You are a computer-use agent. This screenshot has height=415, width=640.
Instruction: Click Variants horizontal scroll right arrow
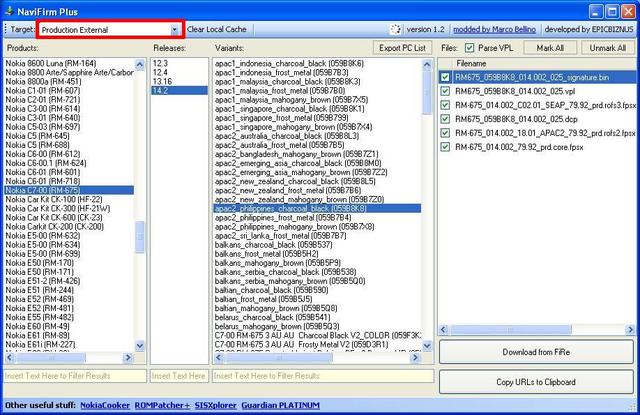point(416,358)
